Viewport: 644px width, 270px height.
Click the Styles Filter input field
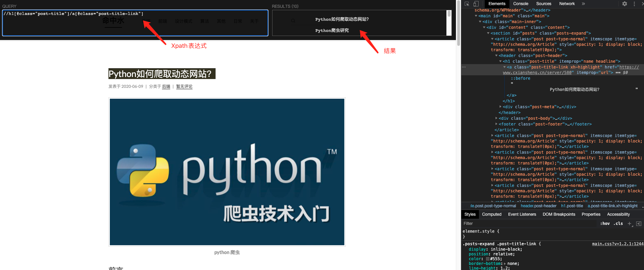pos(529,224)
